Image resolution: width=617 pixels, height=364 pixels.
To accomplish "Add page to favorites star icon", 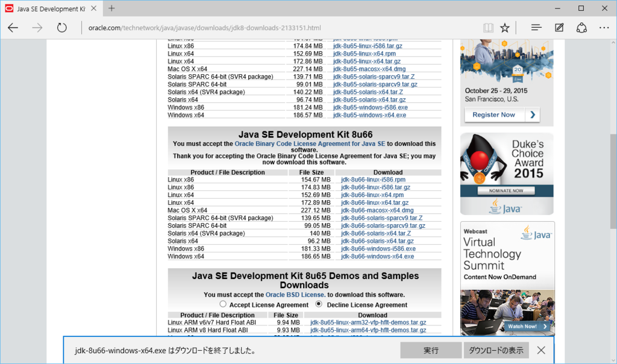I will point(505,28).
